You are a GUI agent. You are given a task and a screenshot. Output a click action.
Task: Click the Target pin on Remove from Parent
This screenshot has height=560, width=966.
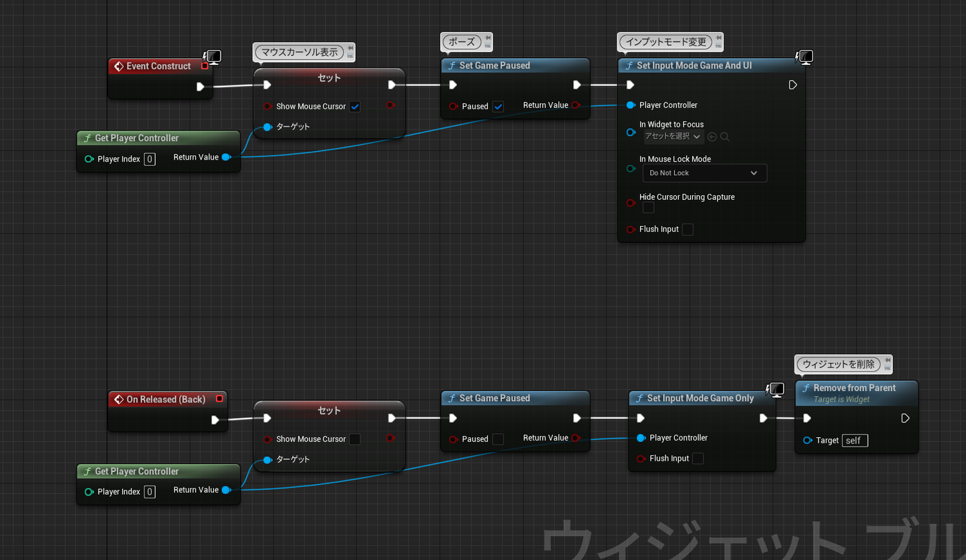(x=808, y=441)
